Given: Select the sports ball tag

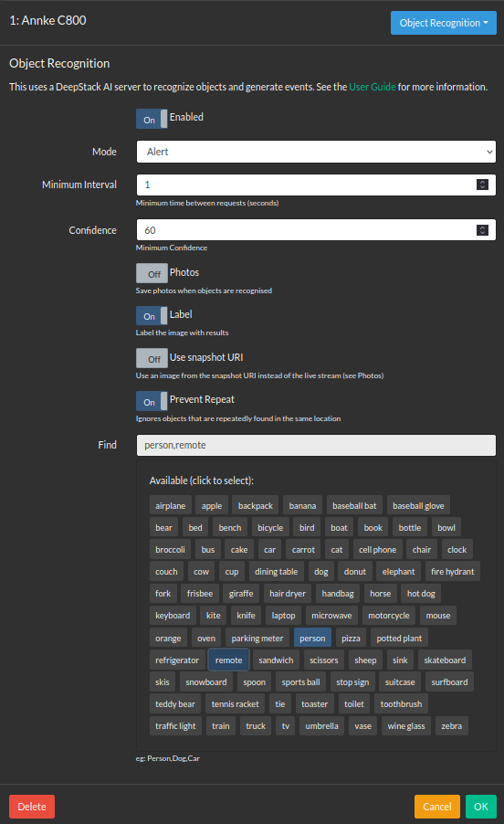Looking at the screenshot, I should (x=300, y=682).
